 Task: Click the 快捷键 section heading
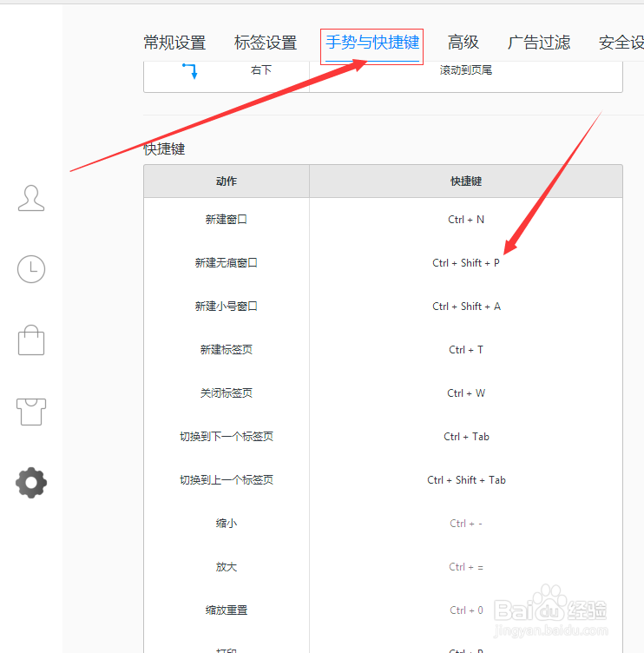[x=164, y=149]
